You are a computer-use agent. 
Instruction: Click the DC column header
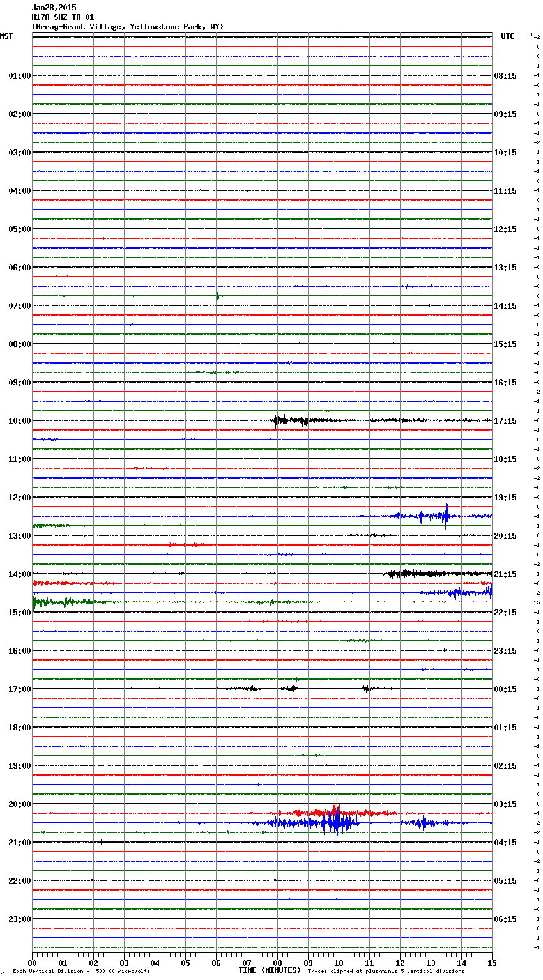click(532, 34)
